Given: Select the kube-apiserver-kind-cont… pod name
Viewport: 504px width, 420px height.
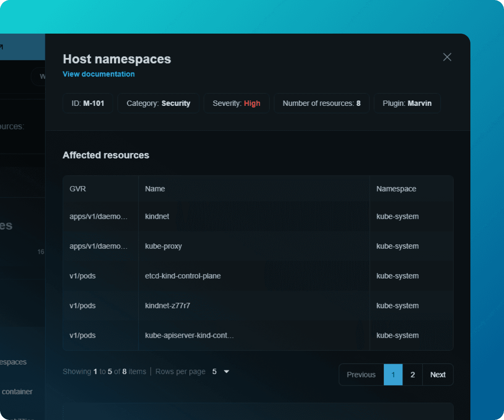Looking at the screenshot, I should coord(189,336).
